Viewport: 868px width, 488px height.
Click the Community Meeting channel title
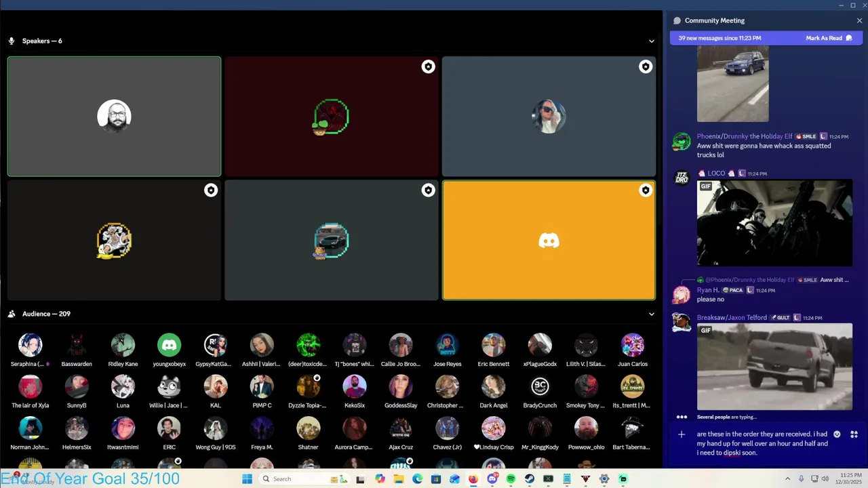click(x=714, y=20)
